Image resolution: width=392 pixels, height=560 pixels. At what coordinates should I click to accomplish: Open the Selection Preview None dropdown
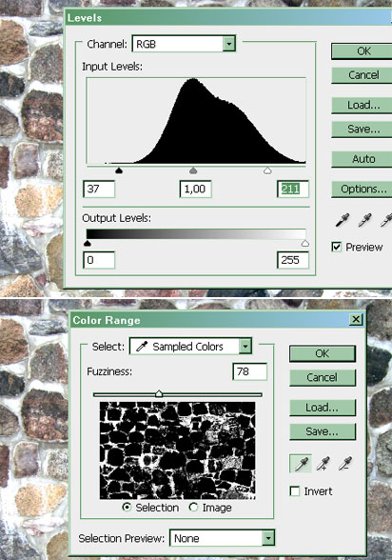[x=223, y=538]
